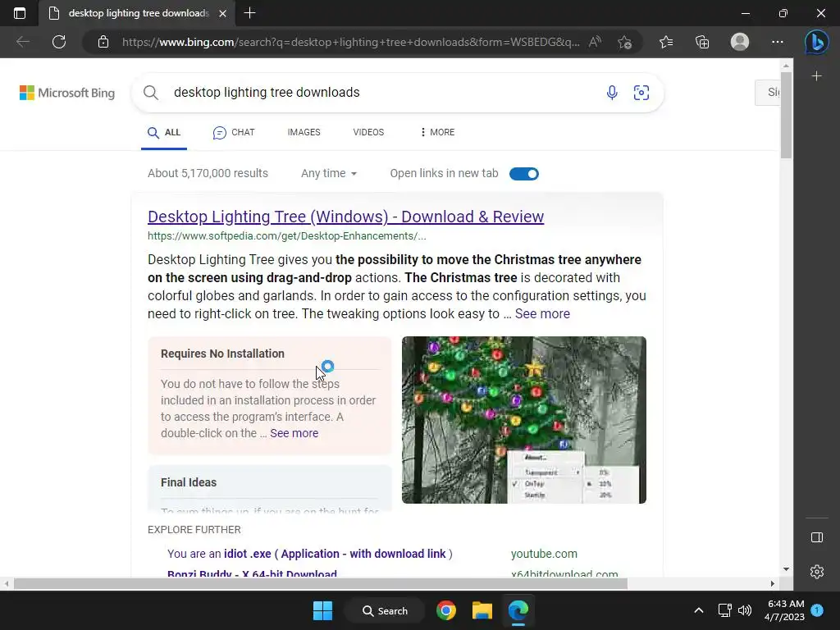
Task: Select the ALL results tab
Action: (x=164, y=132)
